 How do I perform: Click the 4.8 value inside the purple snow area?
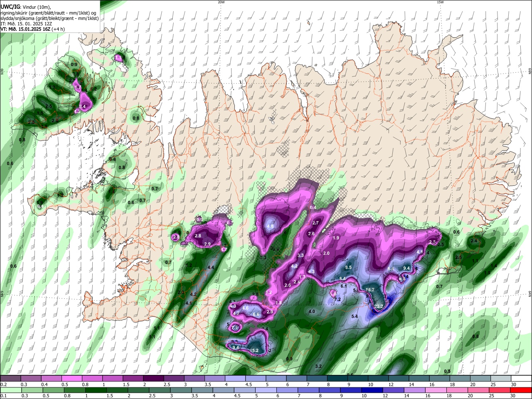coord(270,226)
